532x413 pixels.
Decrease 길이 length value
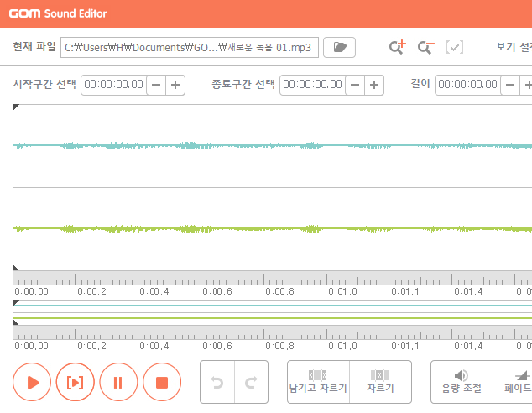[x=510, y=85]
